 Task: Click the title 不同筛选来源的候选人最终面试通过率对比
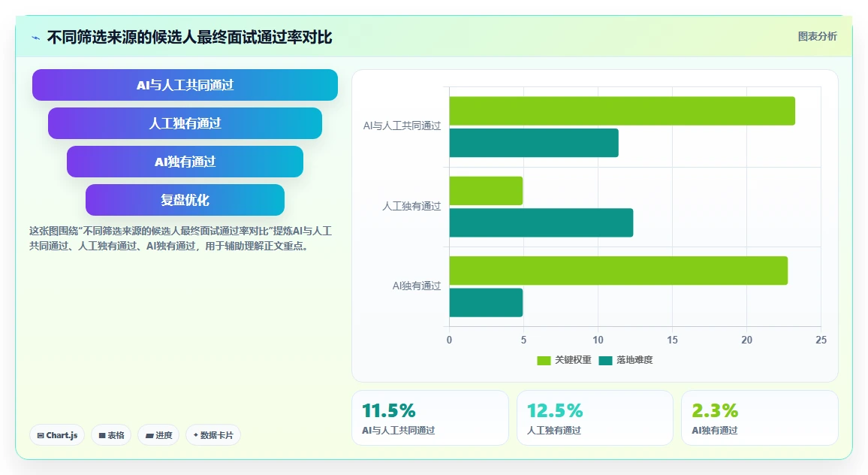coord(189,37)
